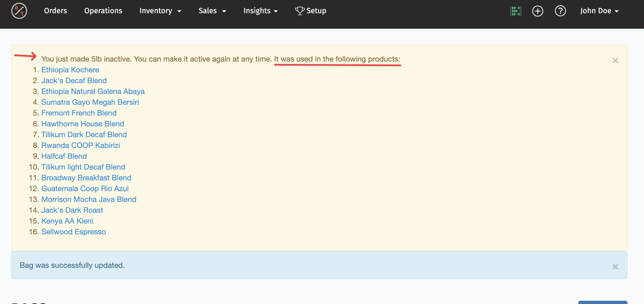Click the RoasterTools logo icon
Image resolution: width=644 pixels, height=304 pixels.
[x=19, y=11]
